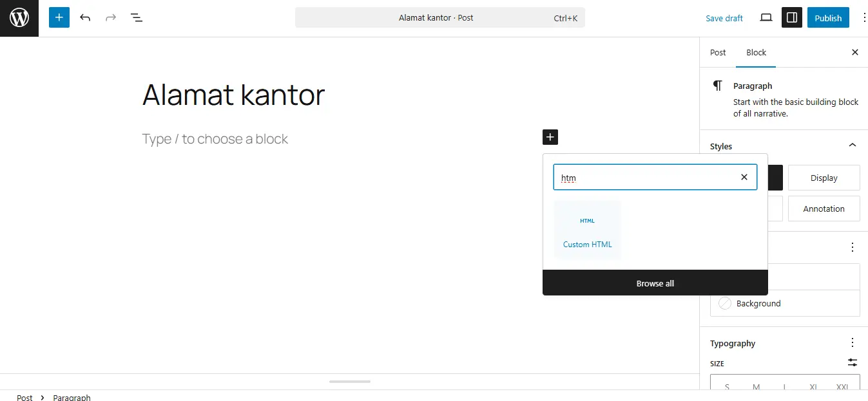Viewport: 868px width, 401px height.
Task: Toggle the settings sidebar panel
Action: click(792, 18)
